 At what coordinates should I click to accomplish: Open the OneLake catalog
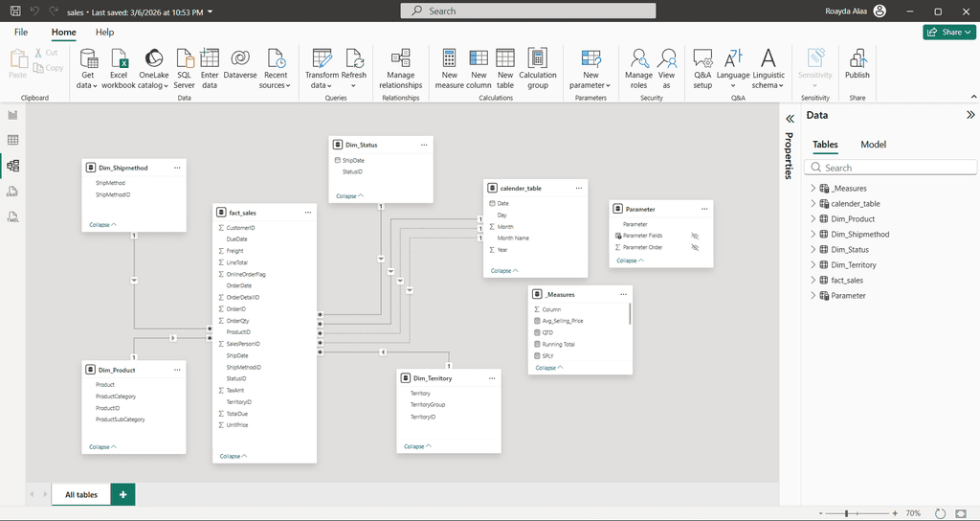(153, 69)
